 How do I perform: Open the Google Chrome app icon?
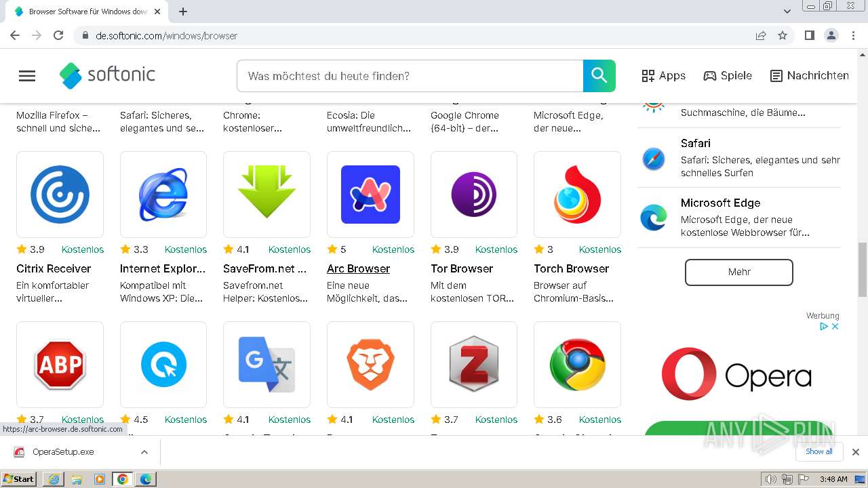(577, 365)
